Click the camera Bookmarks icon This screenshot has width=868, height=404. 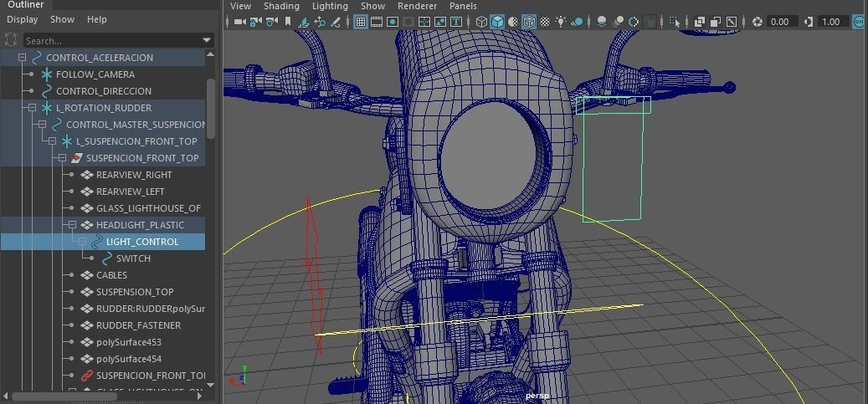[x=288, y=22]
